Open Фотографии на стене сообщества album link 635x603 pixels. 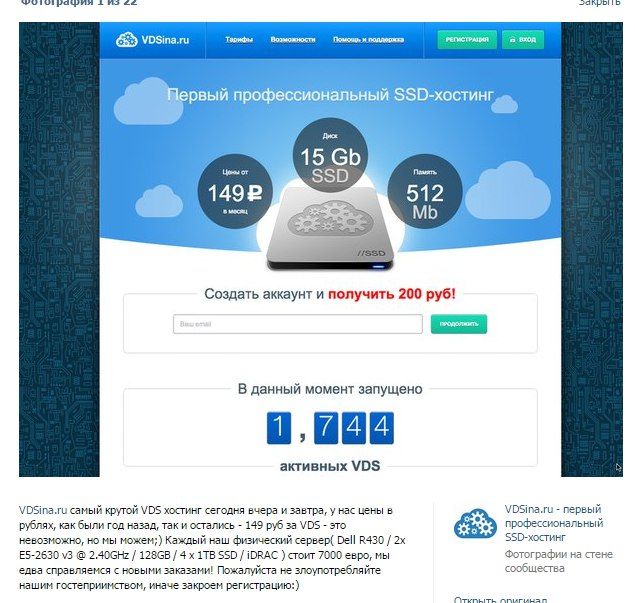[x=559, y=561]
